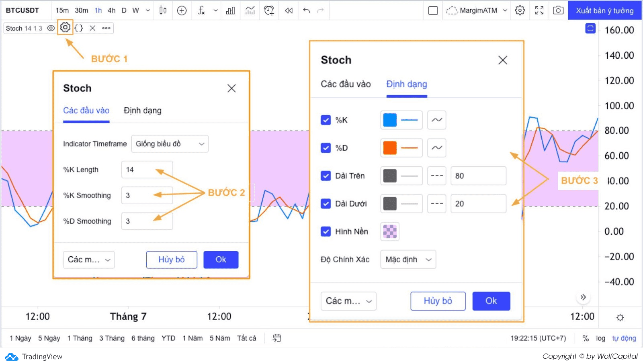Image resolution: width=643 pixels, height=364 pixels.
Task: Edit the Dải Dưới value 20
Action: (478, 204)
